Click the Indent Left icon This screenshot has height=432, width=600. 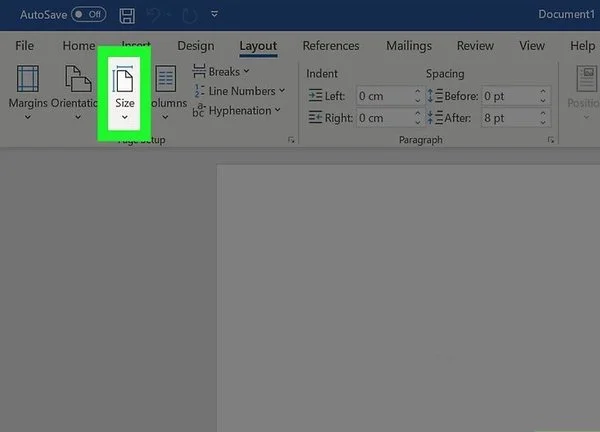click(x=315, y=96)
